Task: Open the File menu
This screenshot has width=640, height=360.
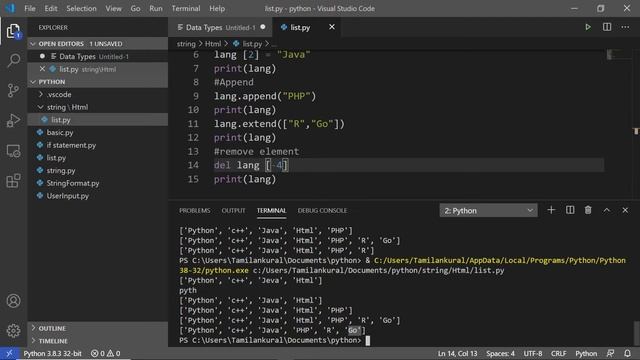Action: click(30, 8)
